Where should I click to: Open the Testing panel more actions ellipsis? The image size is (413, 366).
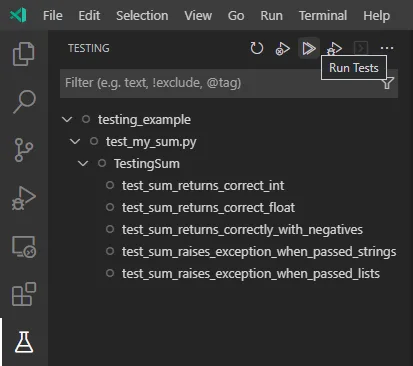(x=387, y=48)
